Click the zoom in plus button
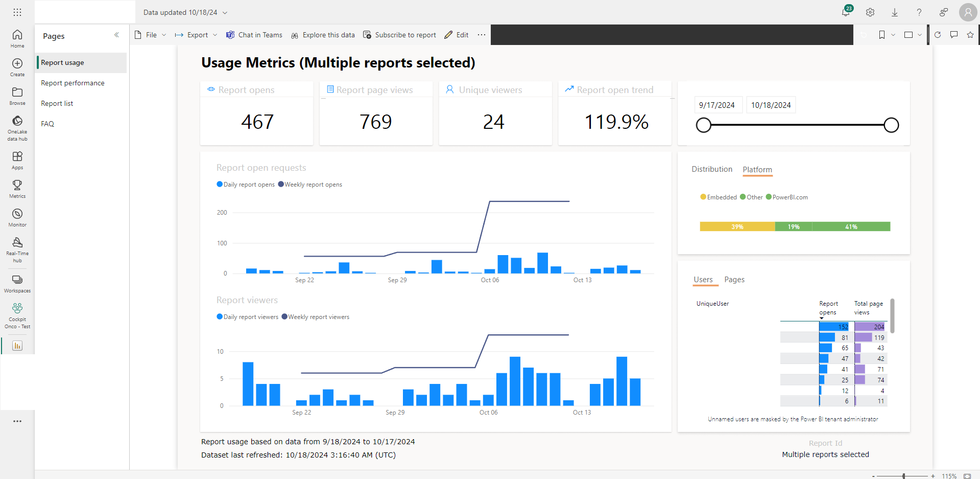This screenshot has height=479, width=980. 933,476
